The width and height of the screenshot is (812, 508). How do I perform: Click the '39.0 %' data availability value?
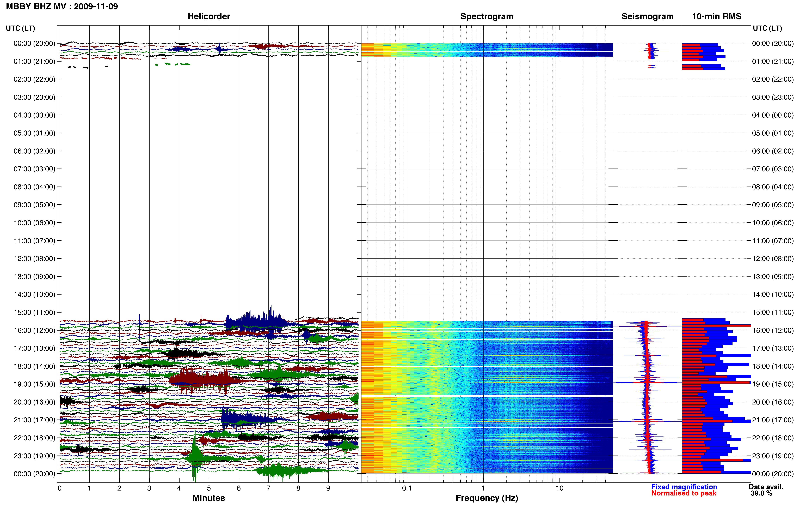762,493
